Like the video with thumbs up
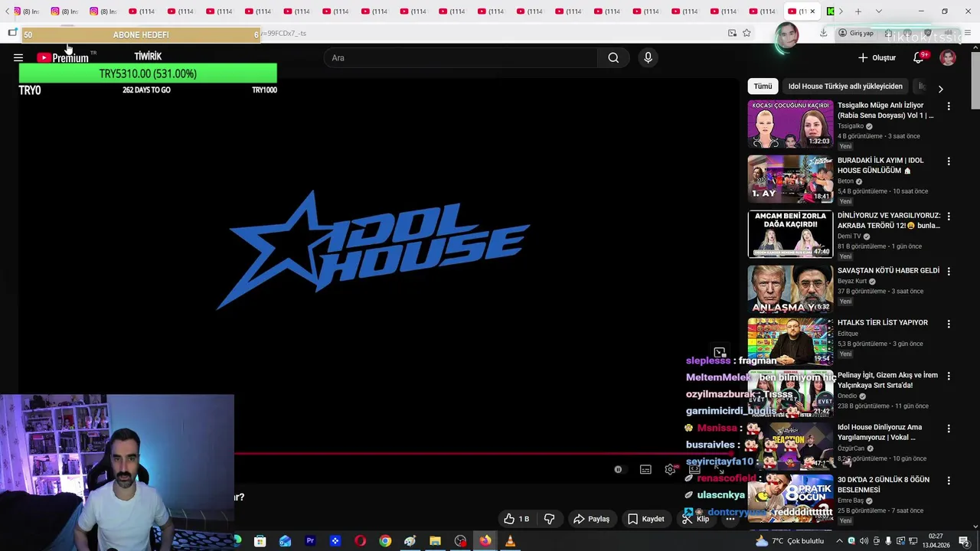980x551 pixels. 517,519
